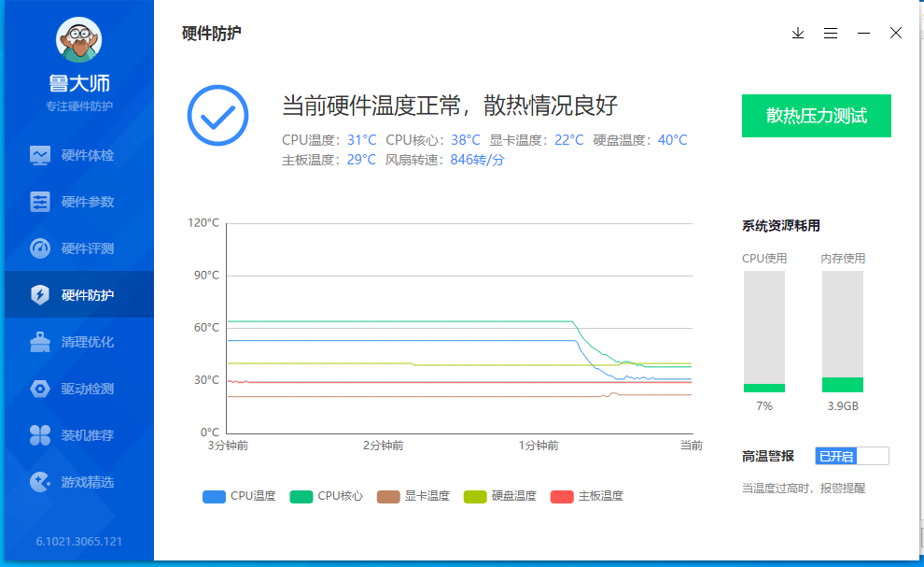Toggle the 高温警报 已开启 switch
The image size is (924, 567).
852,456
